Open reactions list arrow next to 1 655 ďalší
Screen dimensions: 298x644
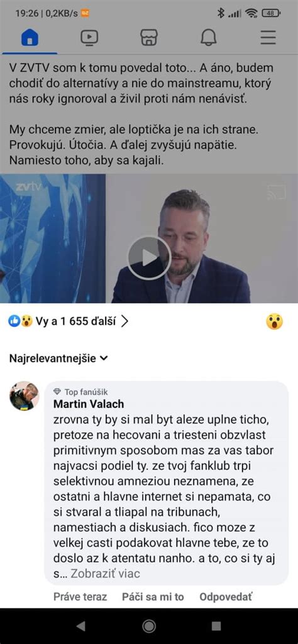(x=124, y=321)
